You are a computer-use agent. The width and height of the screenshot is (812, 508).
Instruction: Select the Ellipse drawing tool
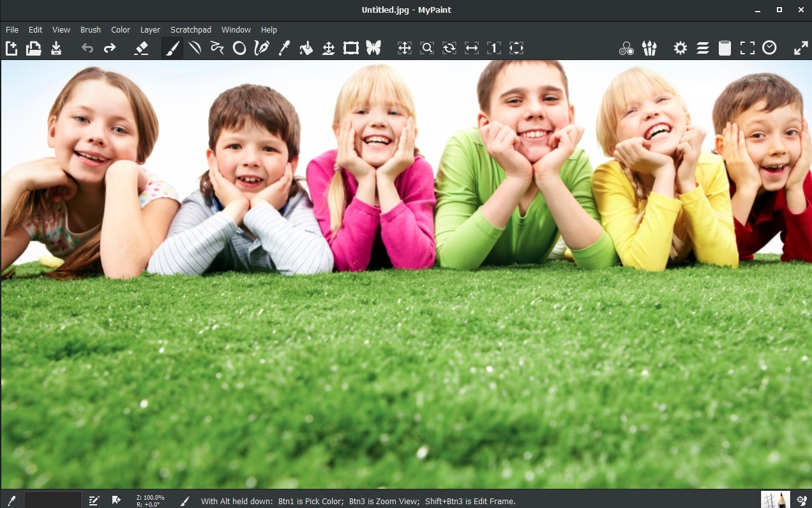[239, 48]
